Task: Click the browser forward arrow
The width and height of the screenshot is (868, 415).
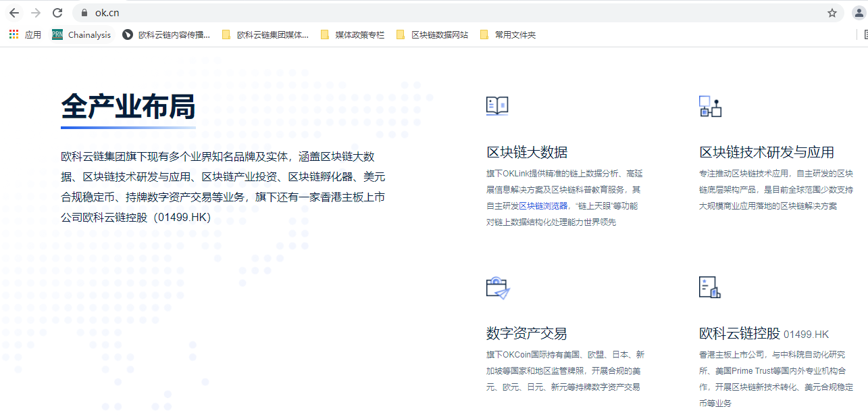Action: click(x=36, y=13)
